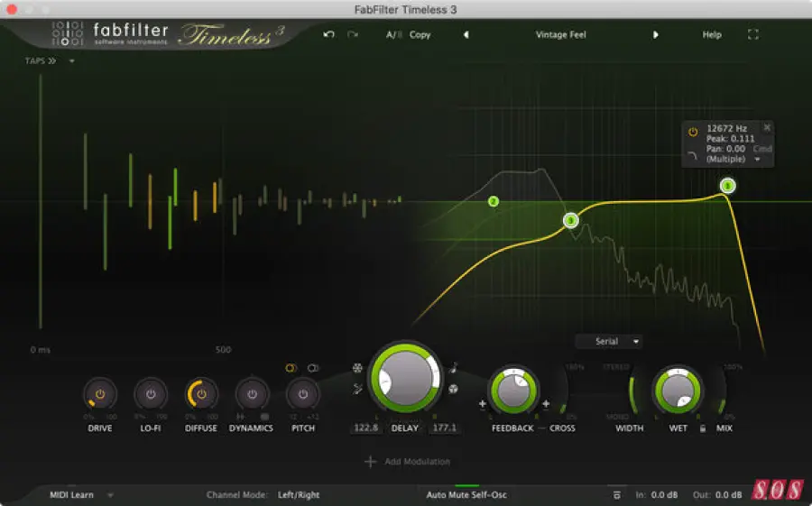The width and height of the screenshot is (812, 506).
Task: Toggle Auto Mute Self-Osc
Action: point(466,495)
